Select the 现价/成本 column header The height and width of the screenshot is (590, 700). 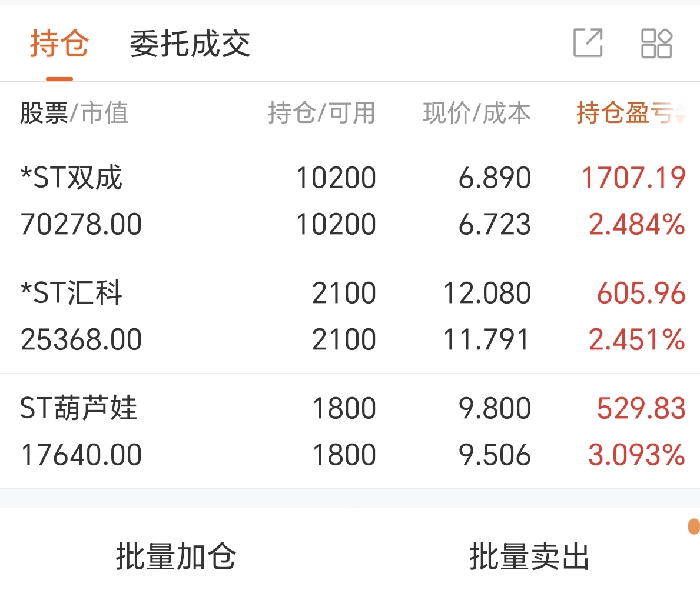pos(477,112)
